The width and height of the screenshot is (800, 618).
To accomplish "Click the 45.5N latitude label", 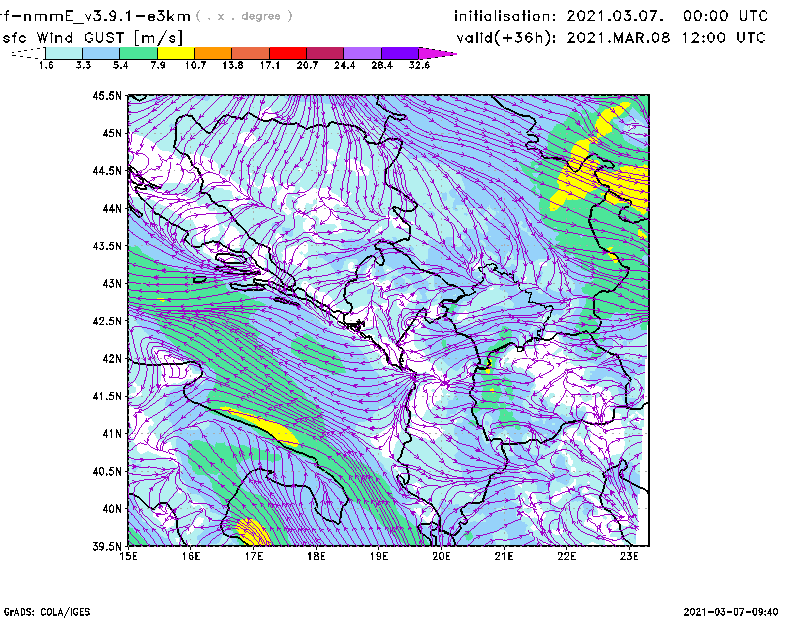I will (108, 95).
